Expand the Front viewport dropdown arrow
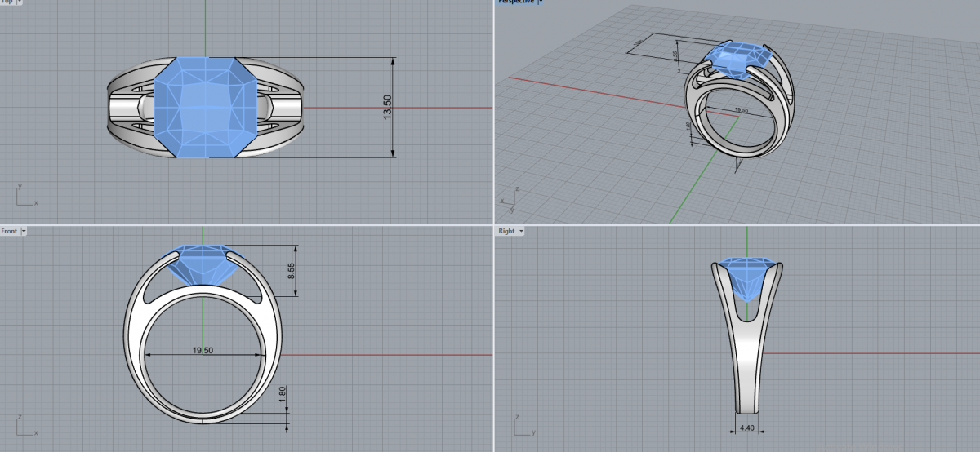This screenshot has height=452, width=980. 24,232
